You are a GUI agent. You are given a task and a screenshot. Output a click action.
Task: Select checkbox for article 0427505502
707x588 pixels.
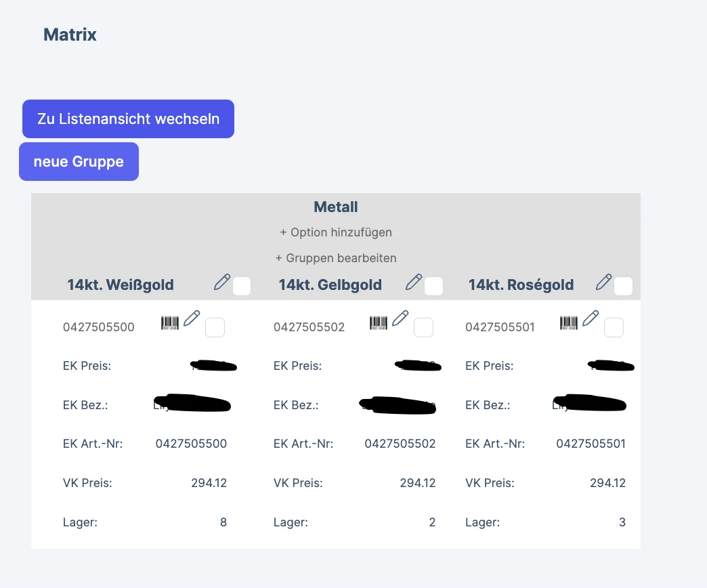coord(424,327)
